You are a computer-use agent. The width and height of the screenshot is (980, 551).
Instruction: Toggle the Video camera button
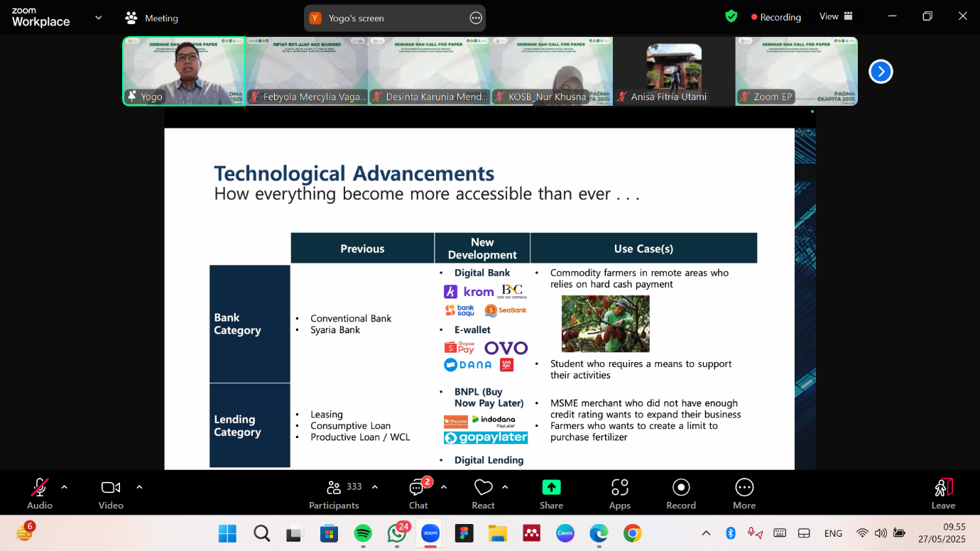tap(111, 493)
